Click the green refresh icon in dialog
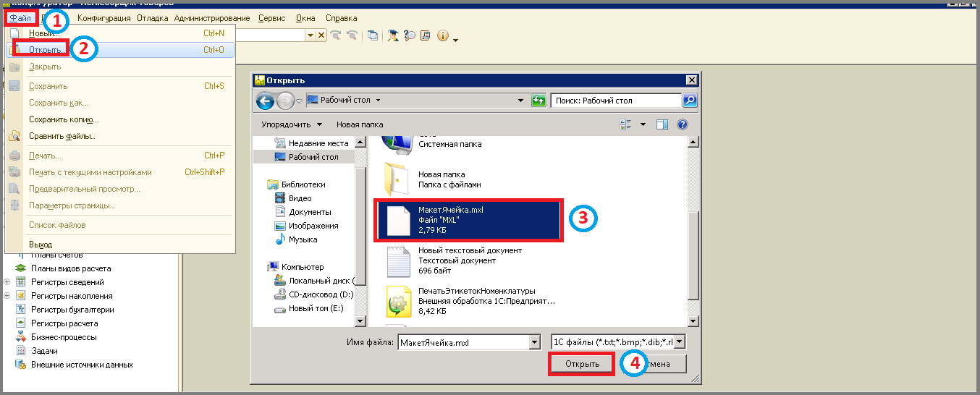The width and height of the screenshot is (980, 395). pos(538,101)
